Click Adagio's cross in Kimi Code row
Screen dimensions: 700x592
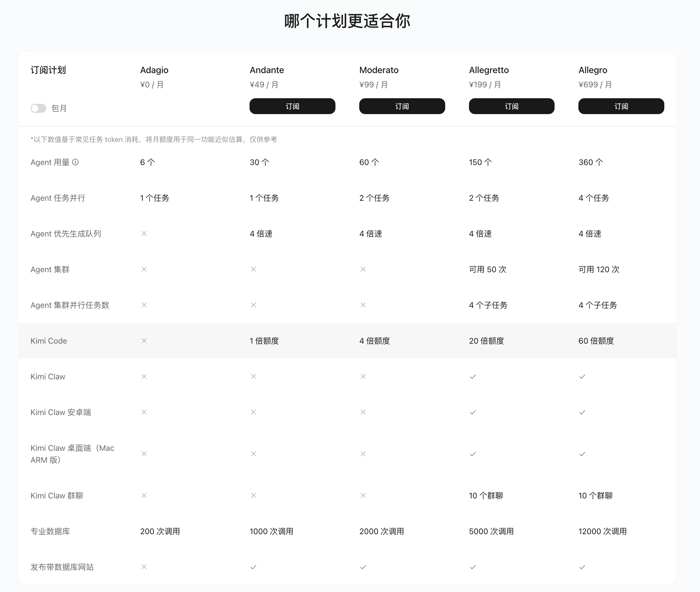click(144, 341)
